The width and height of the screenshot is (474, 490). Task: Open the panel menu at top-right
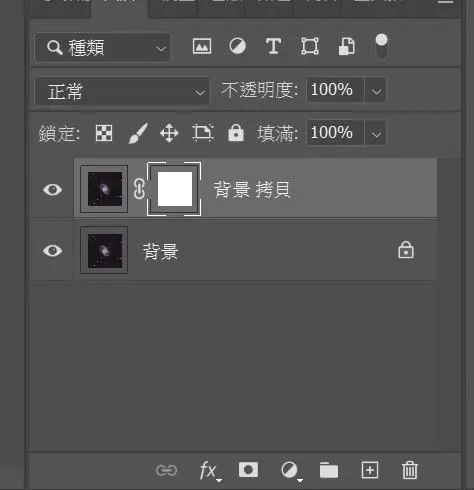[445, 2]
